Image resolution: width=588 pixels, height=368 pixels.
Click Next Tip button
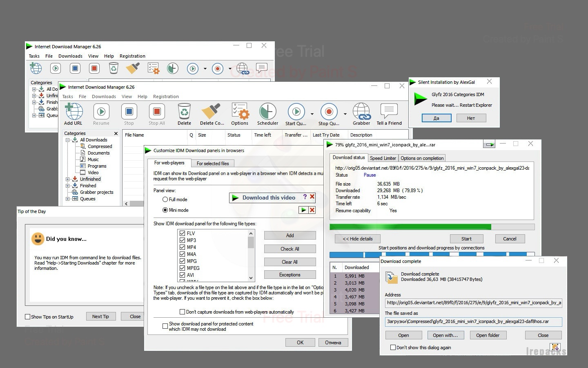point(100,316)
